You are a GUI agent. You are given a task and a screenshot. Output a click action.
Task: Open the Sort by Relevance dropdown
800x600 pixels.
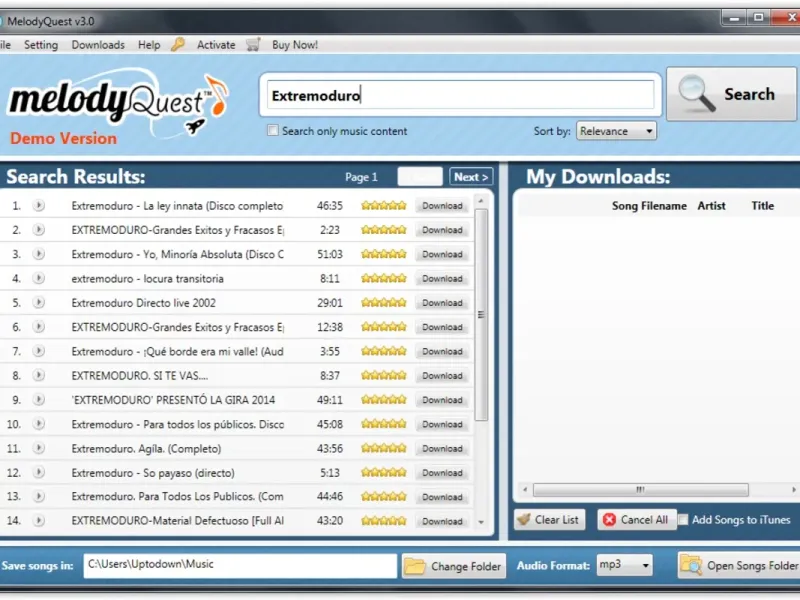click(x=616, y=131)
